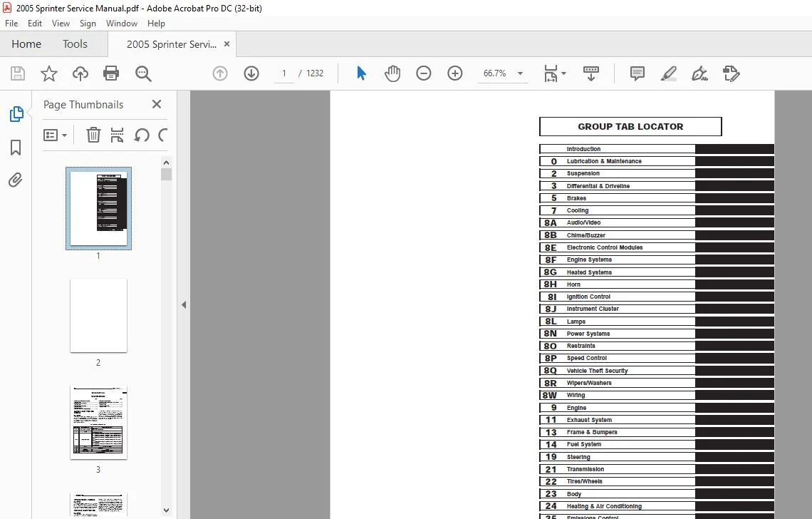Open the File menu
Viewport: 812px width, 519px height.
click(11, 24)
